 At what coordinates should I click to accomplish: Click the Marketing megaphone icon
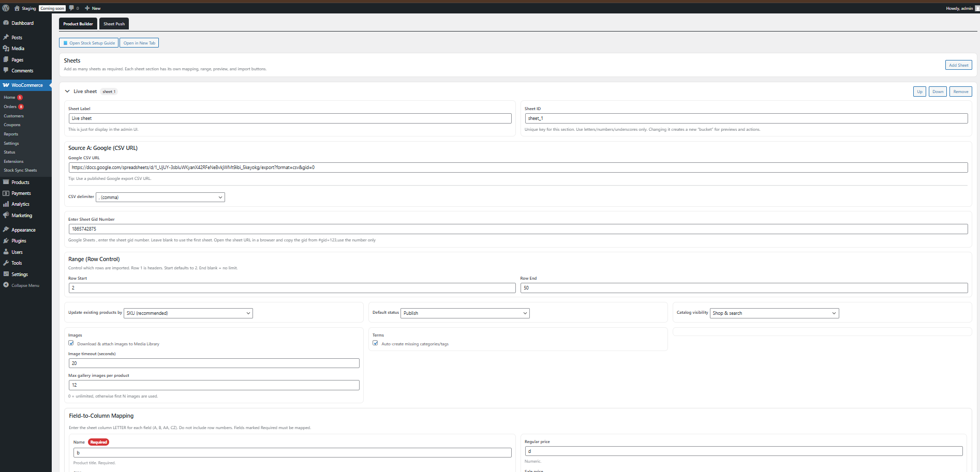pyautogui.click(x=7, y=215)
